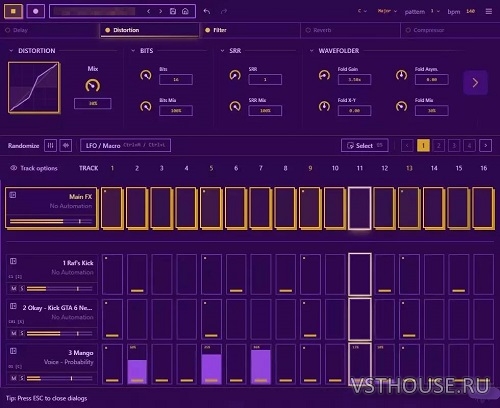Screen dimensions: 500x408
Task: Open Raf's Kick track panel icon
Action: [13, 261]
